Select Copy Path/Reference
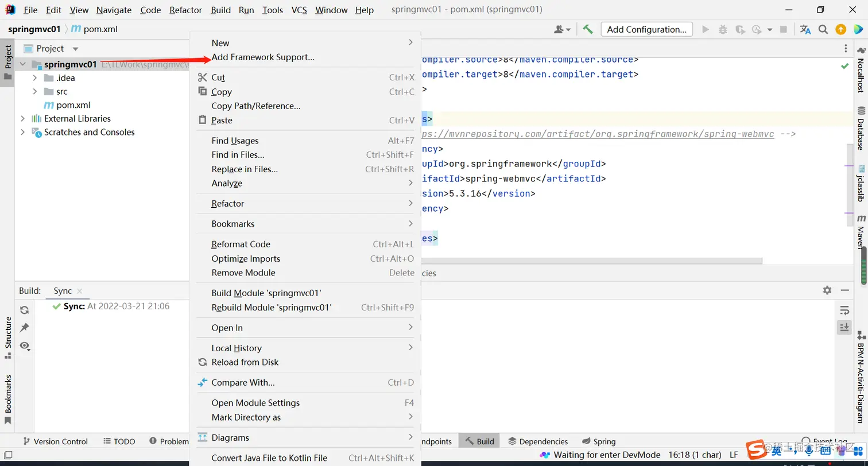 click(305, 106)
